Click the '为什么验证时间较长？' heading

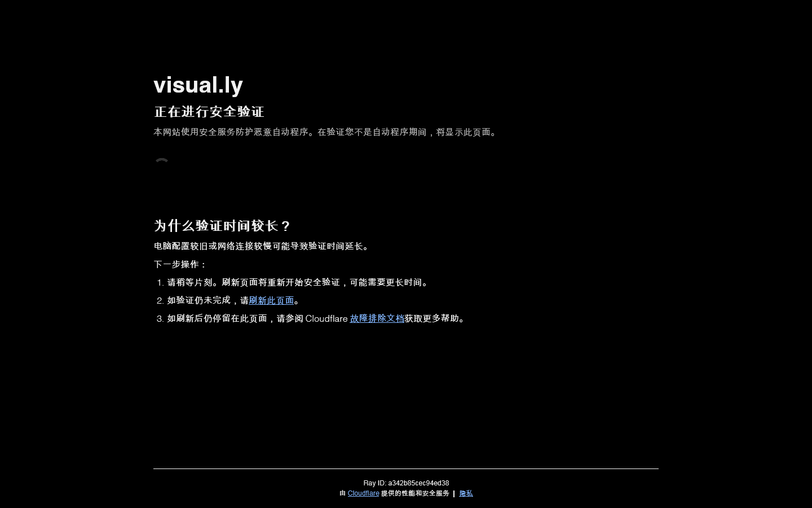[x=222, y=226]
